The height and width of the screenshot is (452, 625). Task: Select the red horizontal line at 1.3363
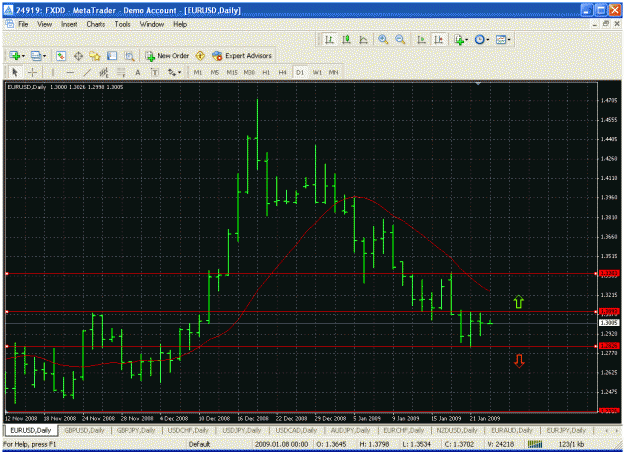click(x=301, y=274)
